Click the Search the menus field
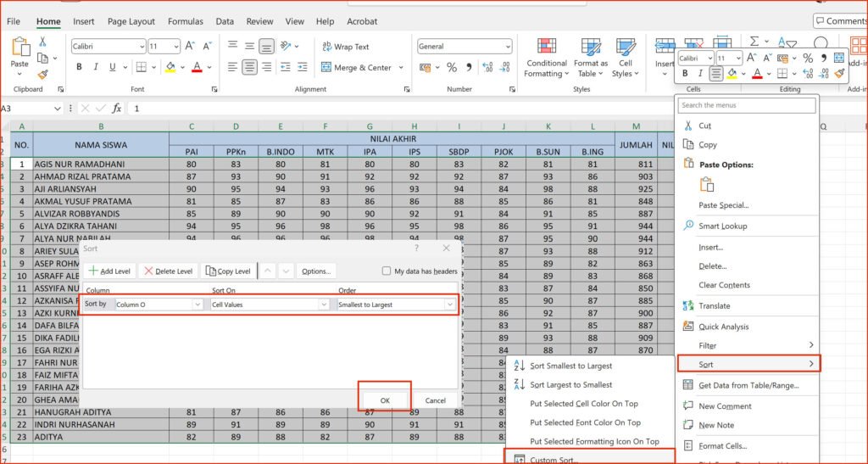The image size is (868, 464). pos(747,105)
